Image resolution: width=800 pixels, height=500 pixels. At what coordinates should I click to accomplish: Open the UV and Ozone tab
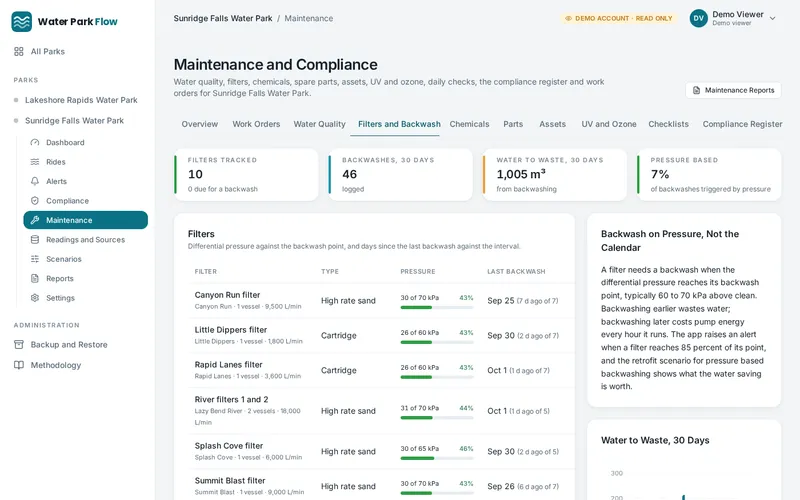(609, 124)
